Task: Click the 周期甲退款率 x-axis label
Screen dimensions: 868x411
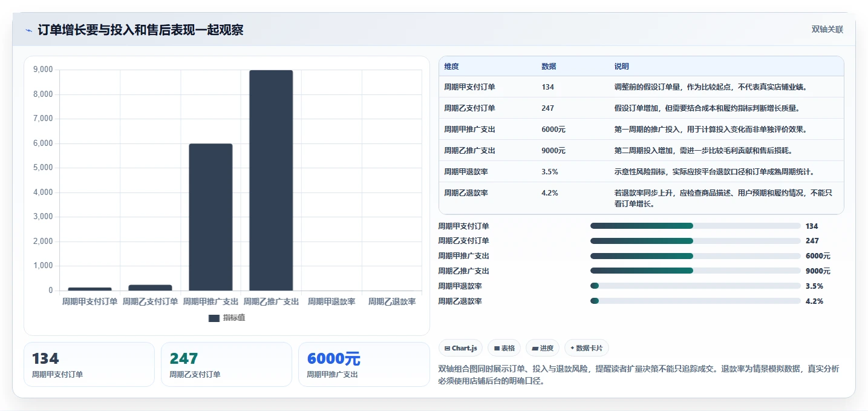Action: (x=331, y=301)
